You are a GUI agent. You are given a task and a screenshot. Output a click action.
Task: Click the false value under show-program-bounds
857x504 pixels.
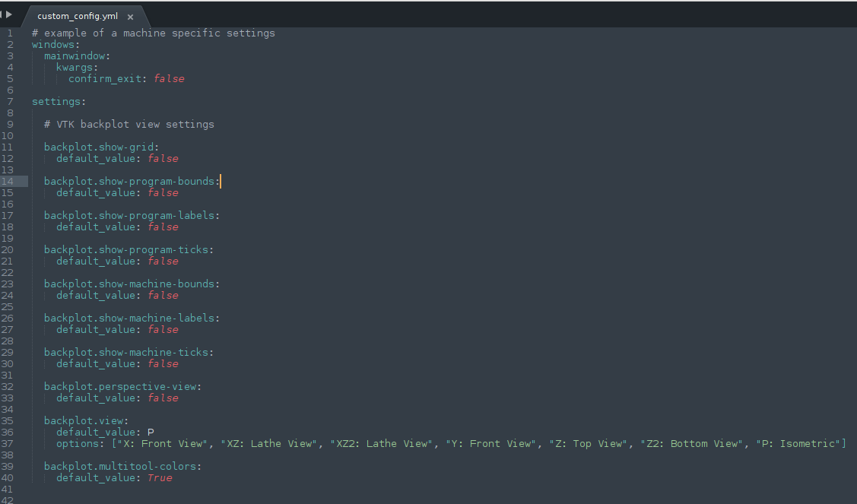click(x=163, y=193)
